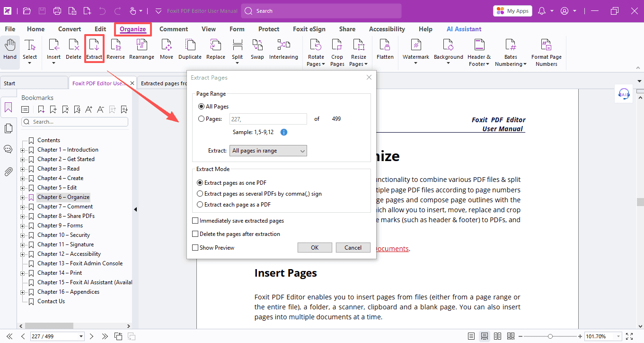Click the My Apps button
Screen dimensions: 644x343
click(512, 10)
